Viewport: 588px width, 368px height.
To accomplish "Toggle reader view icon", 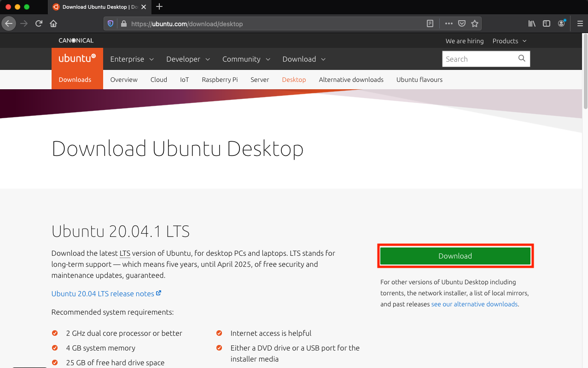I will click(430, 23).
